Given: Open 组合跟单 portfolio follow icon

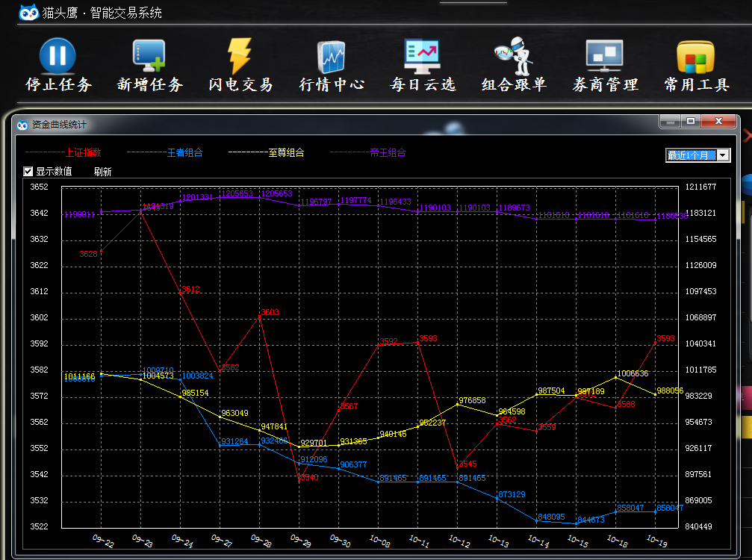Looking at the screenshot, I should (514, 56).
